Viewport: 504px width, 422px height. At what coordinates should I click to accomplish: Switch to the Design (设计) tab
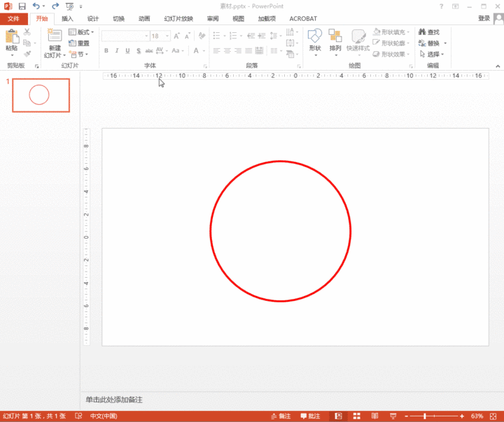[93, 19]
